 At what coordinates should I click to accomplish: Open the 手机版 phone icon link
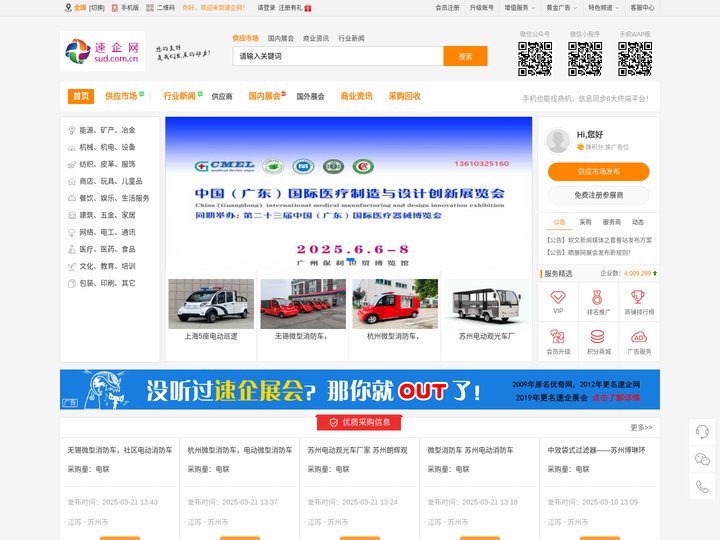point(115,8)
